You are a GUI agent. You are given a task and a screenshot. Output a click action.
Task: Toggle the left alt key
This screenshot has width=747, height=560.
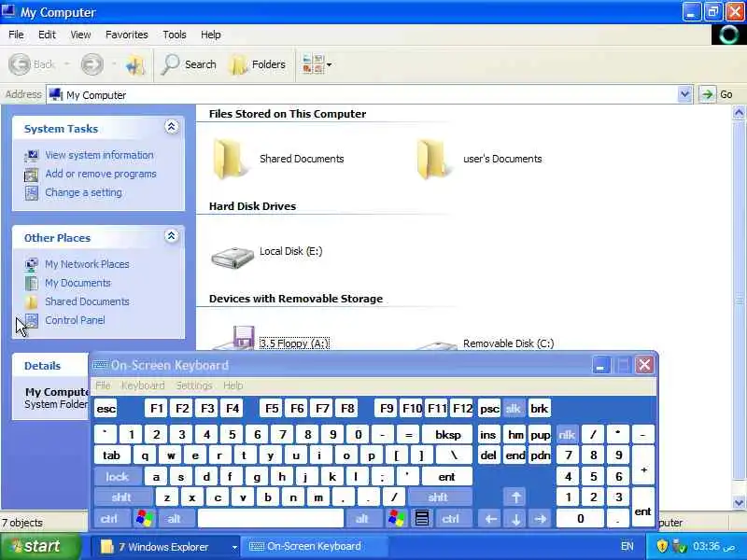tap(175, 519)
